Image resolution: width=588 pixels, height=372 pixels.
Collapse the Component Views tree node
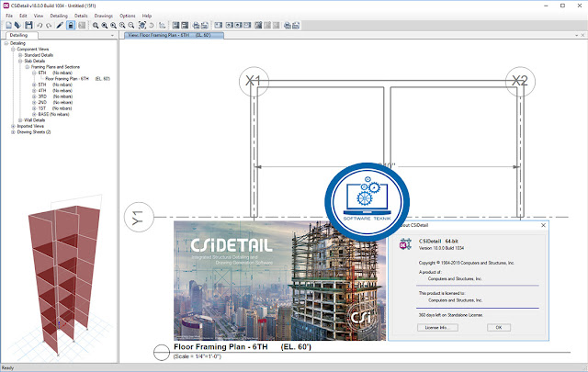pos(13,49)
